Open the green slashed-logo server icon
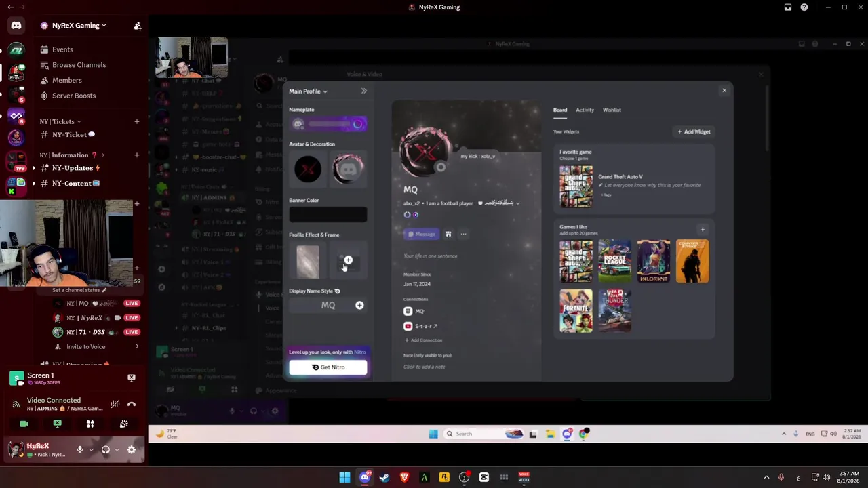Image resolution: width=868 pixels, height=488 pixels. click(x=16, y=50)
